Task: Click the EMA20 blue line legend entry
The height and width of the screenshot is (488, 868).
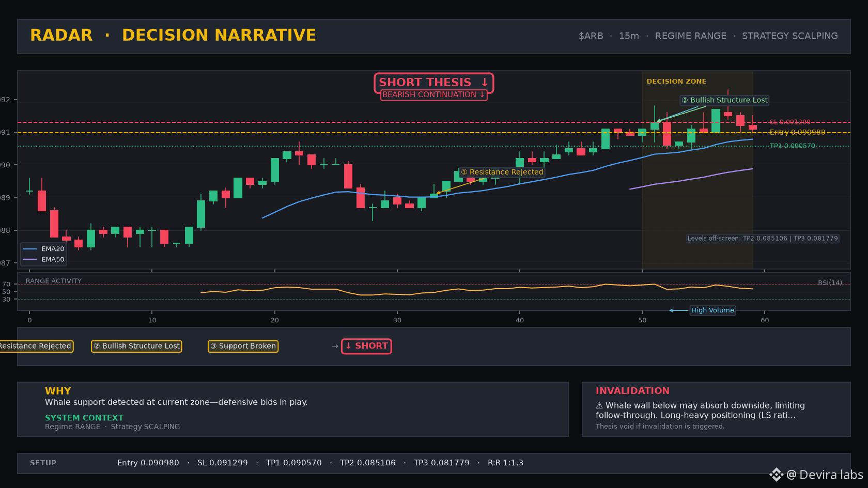Action: [43, 249]
